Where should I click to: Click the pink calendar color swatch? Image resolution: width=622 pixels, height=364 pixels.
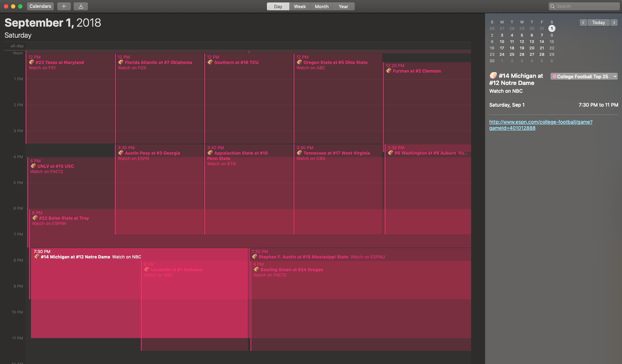554,76
